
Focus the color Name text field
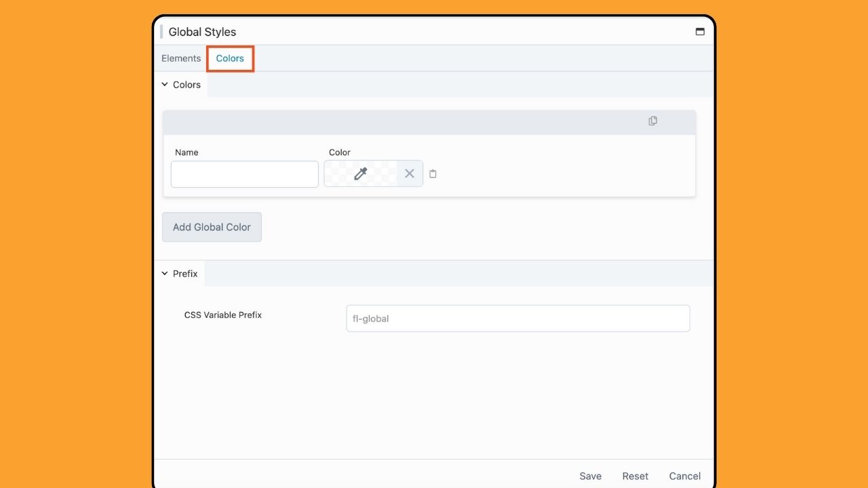(x=245, y=174)
